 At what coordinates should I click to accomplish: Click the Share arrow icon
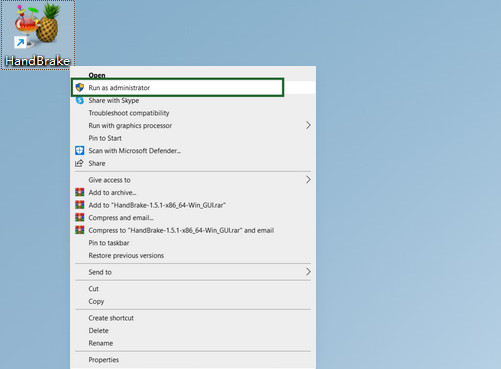click(x=79, y=163)
